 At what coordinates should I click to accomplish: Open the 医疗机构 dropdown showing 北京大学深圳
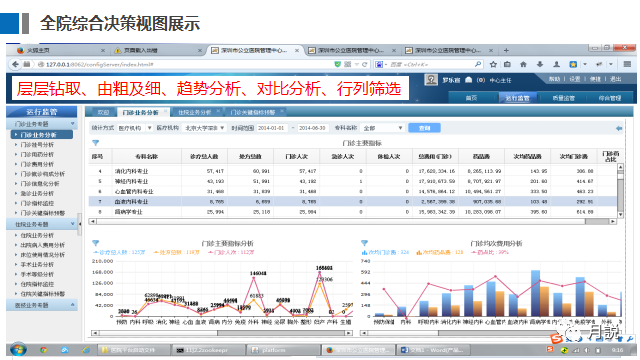204,128
